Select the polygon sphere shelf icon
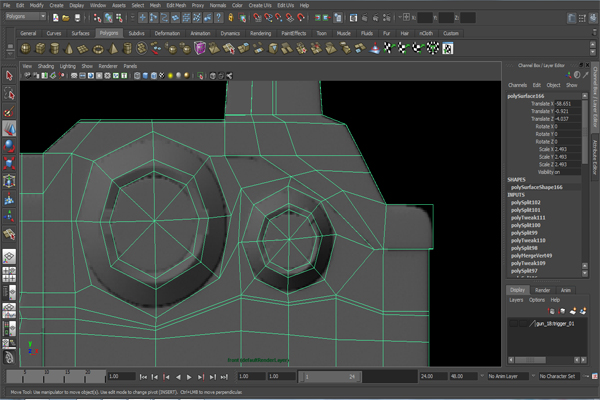 [25, 48]
